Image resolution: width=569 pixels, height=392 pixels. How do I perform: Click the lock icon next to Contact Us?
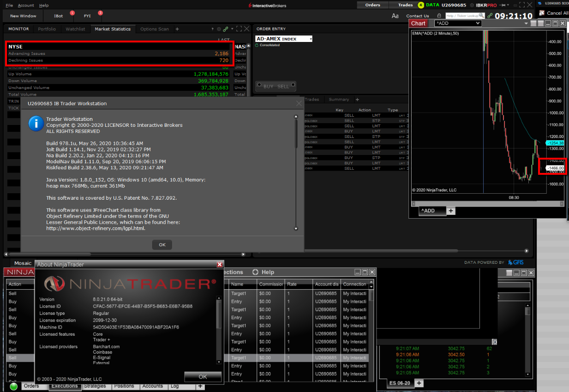(439, 16)
